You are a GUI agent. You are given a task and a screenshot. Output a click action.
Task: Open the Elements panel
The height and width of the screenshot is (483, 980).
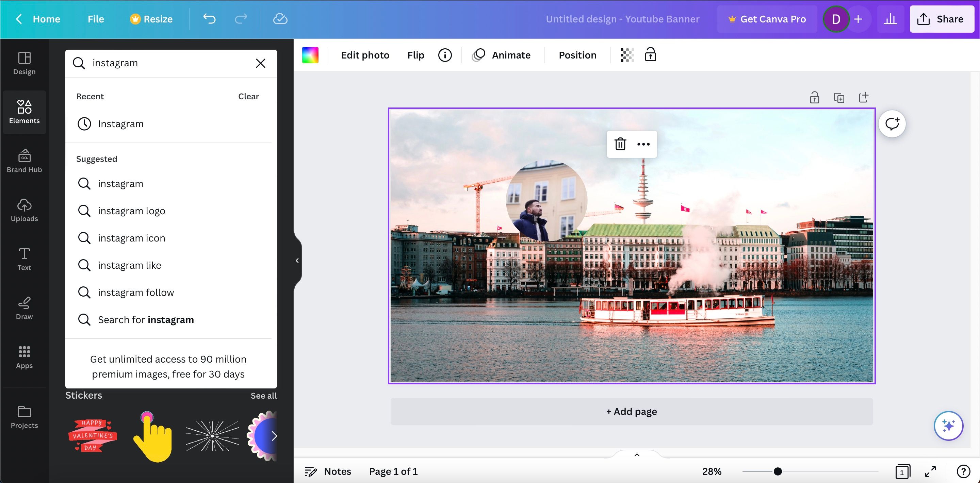[24, 112]
